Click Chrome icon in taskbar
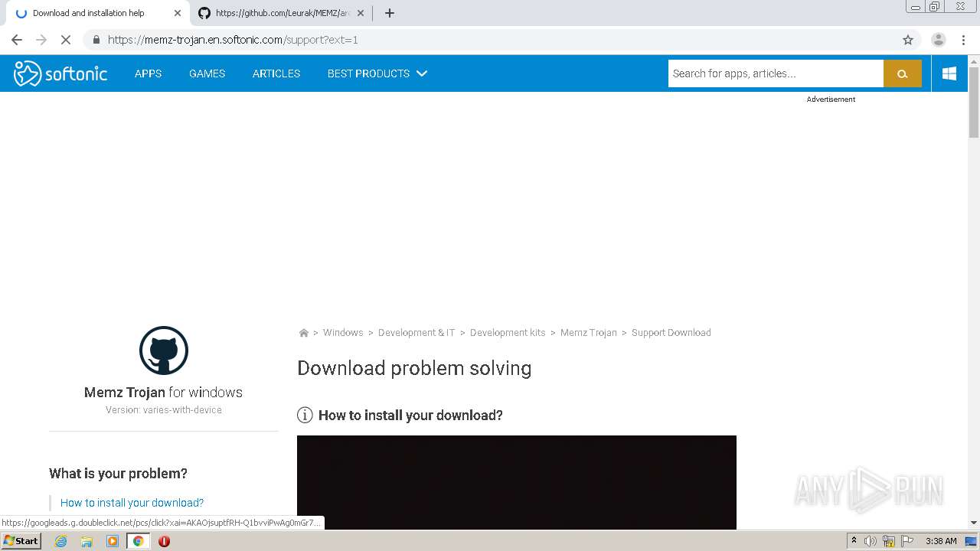980x551 pixels. tap(138, 541)
